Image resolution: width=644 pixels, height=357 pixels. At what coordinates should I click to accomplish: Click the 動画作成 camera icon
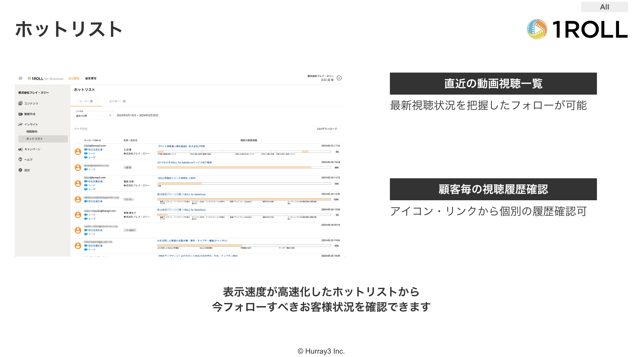click(x=20, y=114)
